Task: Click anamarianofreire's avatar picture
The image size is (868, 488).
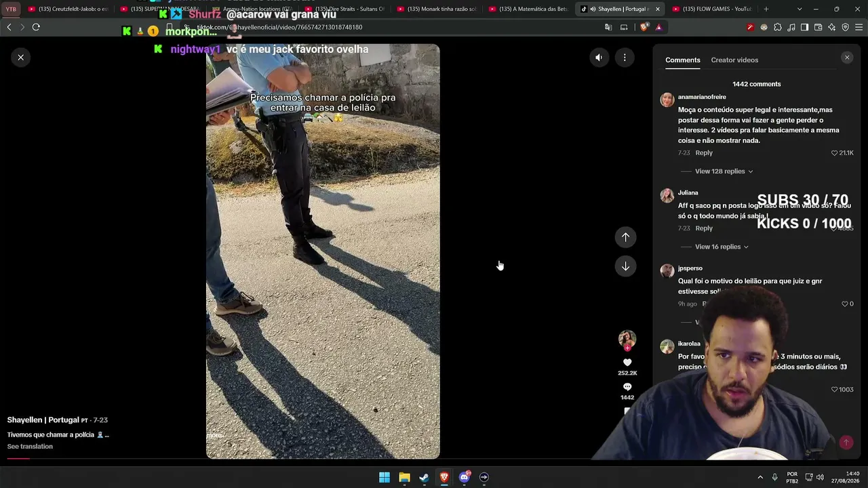Action: click(667, 100)
